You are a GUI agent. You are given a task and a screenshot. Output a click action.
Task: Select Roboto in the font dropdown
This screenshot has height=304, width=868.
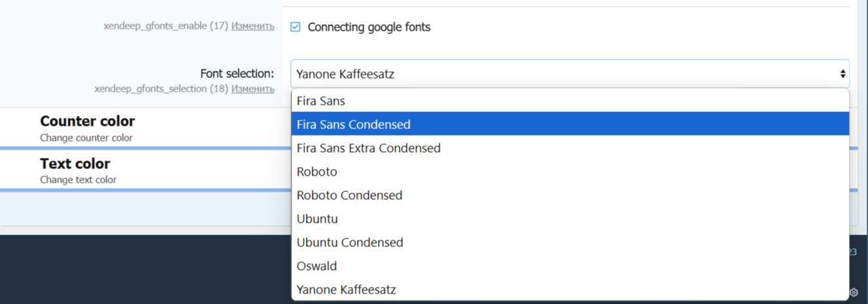click(317, 172)
